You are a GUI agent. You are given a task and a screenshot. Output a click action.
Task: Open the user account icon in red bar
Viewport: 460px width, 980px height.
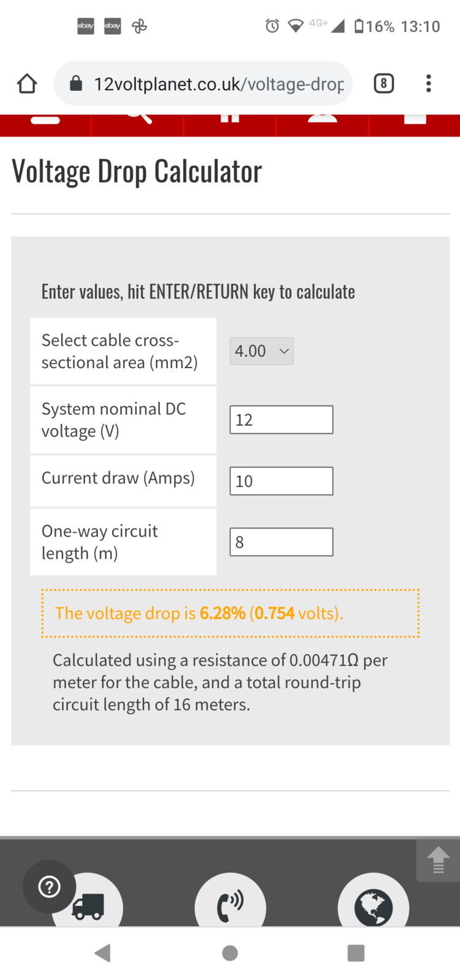(322, 118)
